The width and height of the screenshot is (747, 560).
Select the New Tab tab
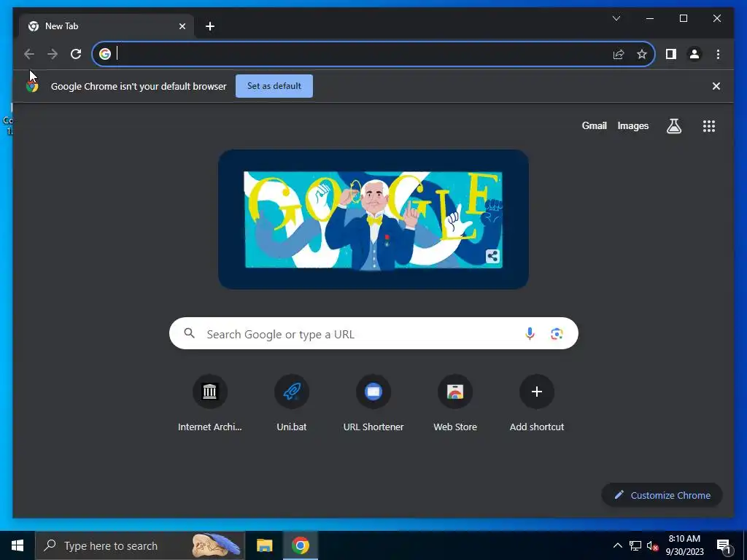pyautogui.click(x=107, y=26)
